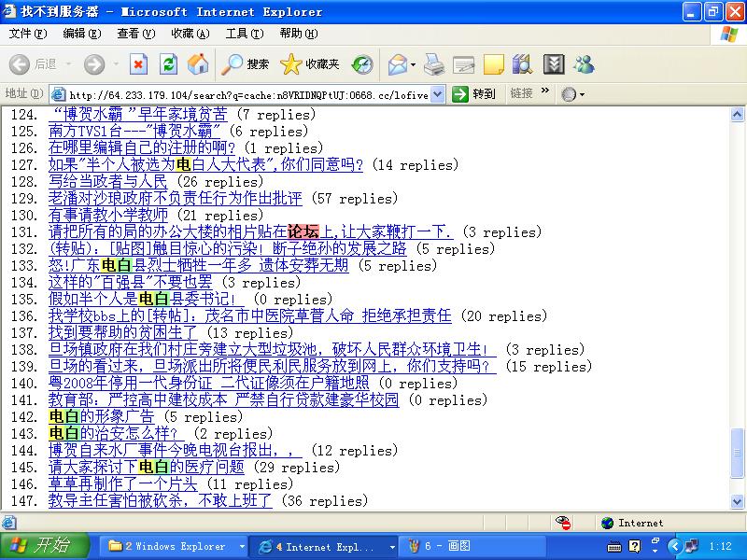The height and width of the screenshot is (560, 747).
Task: Refresh the page with the Refresh icon
Action: click(168, 64)
